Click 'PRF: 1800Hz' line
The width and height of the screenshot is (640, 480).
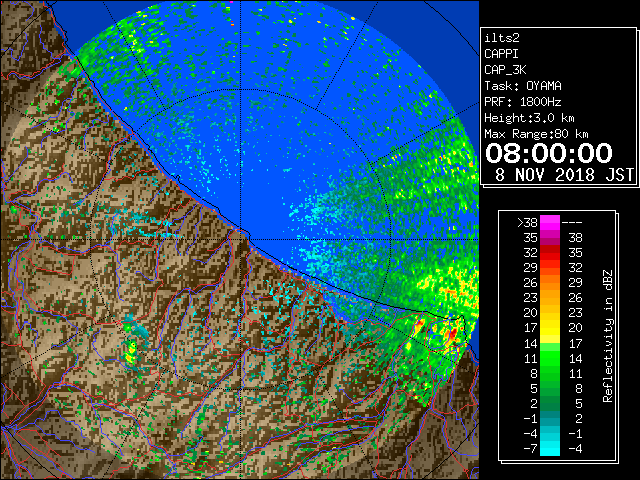tap(523, 102)
